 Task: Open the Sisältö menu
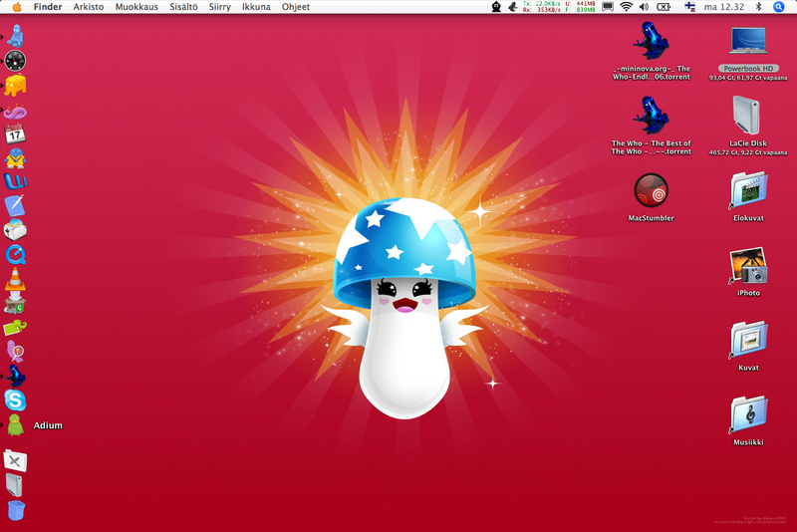(183, 7)
